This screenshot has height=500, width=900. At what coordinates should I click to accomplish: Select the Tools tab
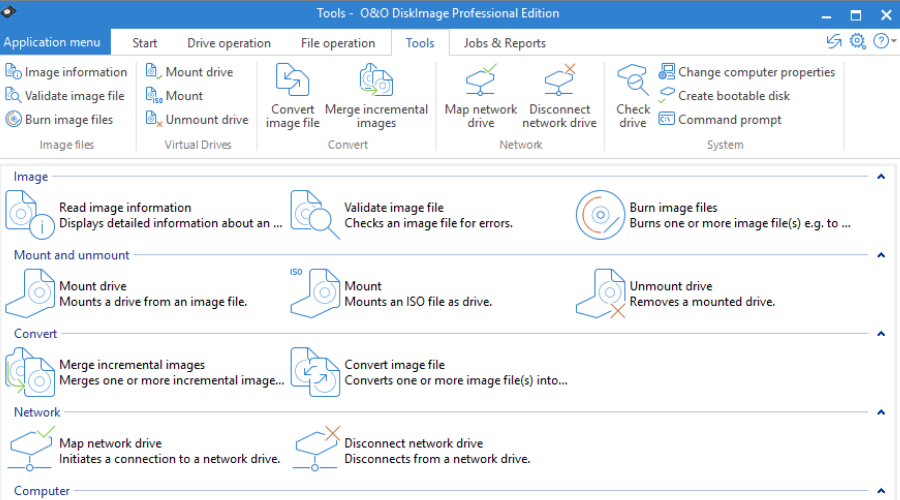420,43
